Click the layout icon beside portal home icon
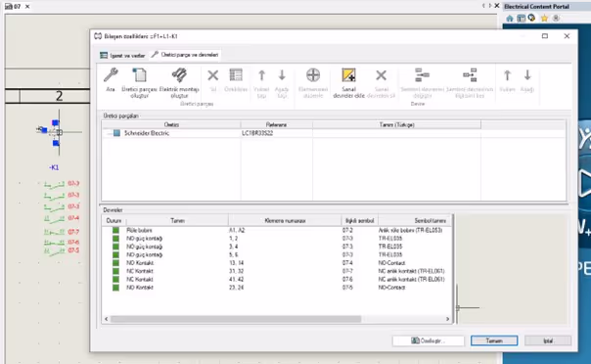The image size is (591, 364). coord(521,18)
